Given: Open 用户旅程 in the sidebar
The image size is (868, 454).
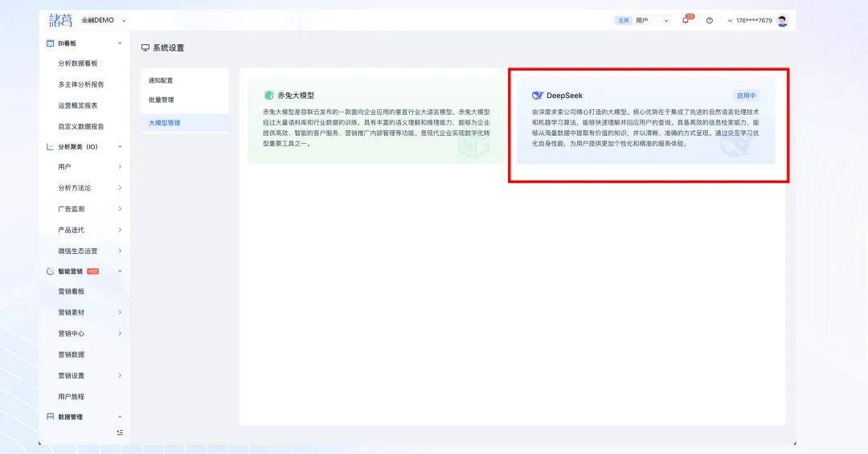Looking at the screenshot, I should (71, 396).
